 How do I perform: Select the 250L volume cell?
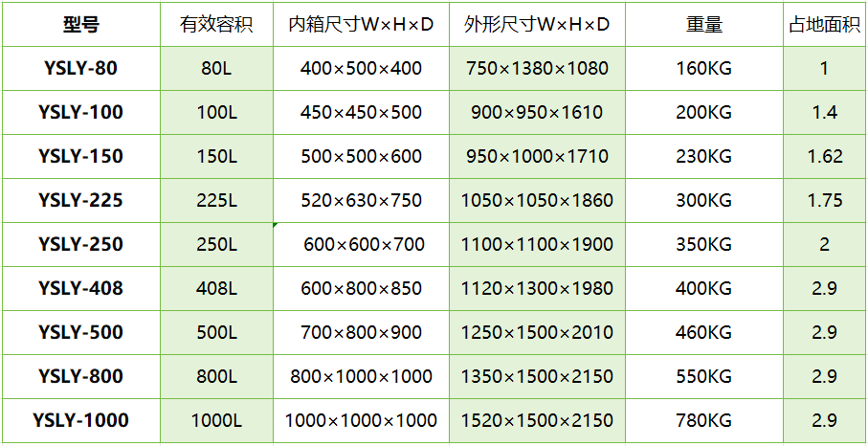click(216, 245)
